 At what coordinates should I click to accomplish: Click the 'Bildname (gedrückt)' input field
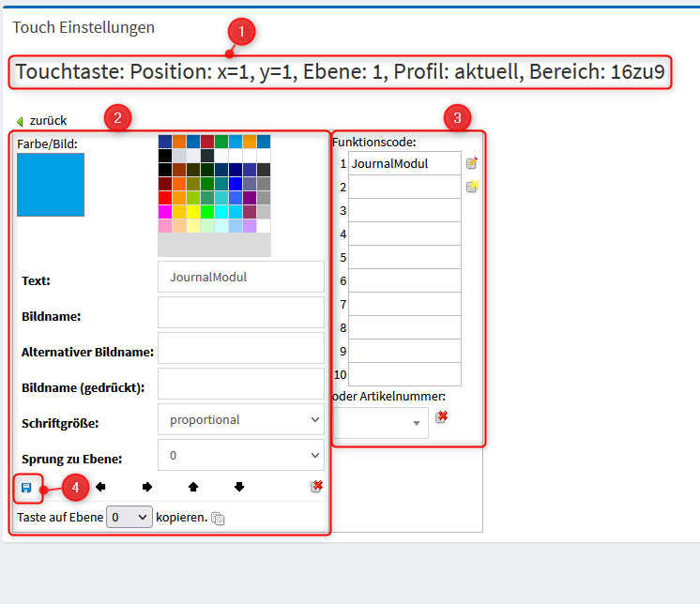(241, 385)
